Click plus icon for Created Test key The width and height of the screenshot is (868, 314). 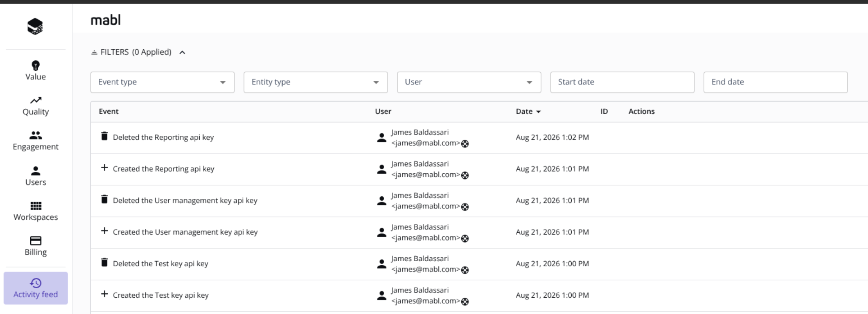pyautogui.click(x=104, y=294)
